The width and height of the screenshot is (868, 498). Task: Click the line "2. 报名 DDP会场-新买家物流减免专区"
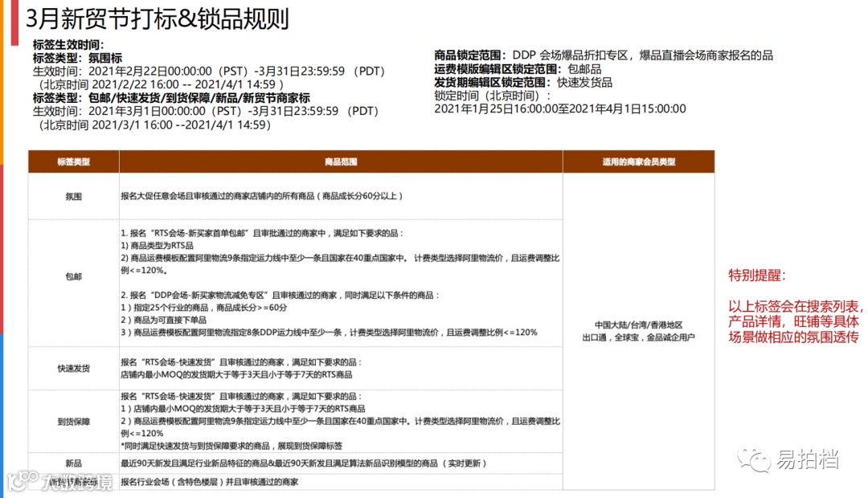point(280,296)
